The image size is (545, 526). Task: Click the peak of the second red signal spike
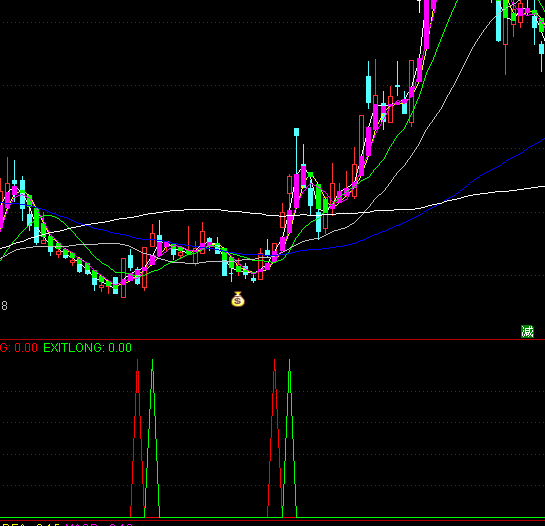click(x=274, y=360)
